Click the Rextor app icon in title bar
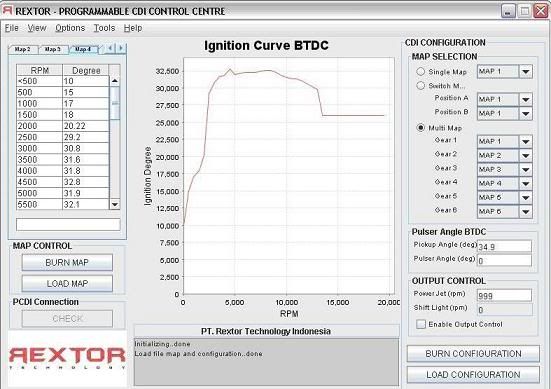 (x=7, y=11)
